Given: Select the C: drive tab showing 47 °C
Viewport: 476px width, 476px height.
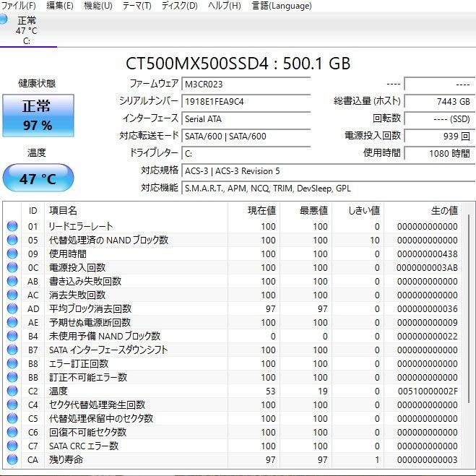Looking at the screenshot, I should click(27, 30).
